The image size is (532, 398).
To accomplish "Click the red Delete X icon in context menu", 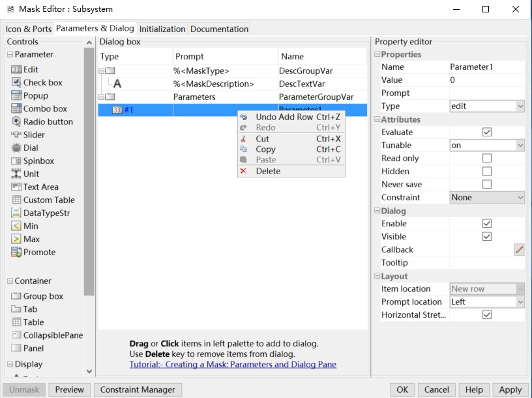I will coord(243,171).
